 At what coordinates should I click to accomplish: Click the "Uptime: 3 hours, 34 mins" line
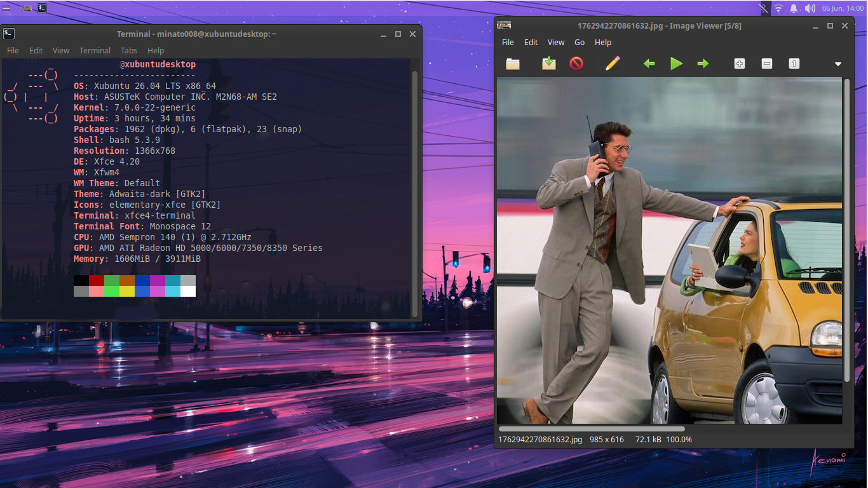135,118
